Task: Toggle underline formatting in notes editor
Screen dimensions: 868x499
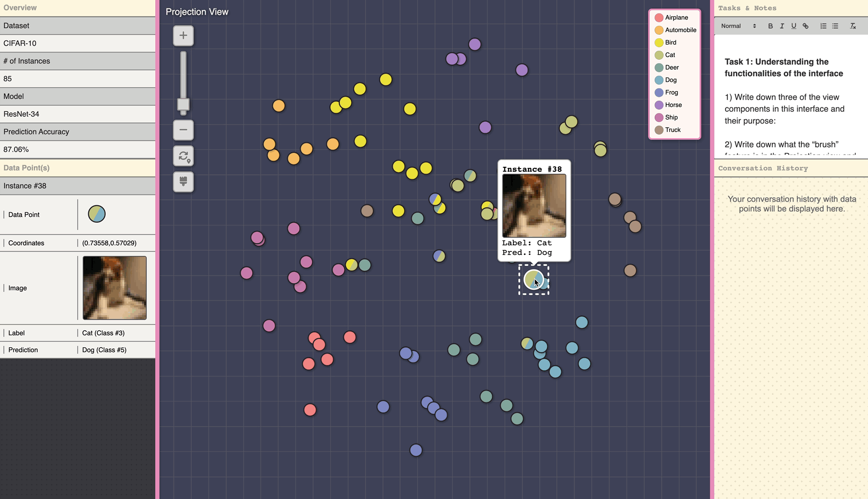Action: tap(793, 26)
